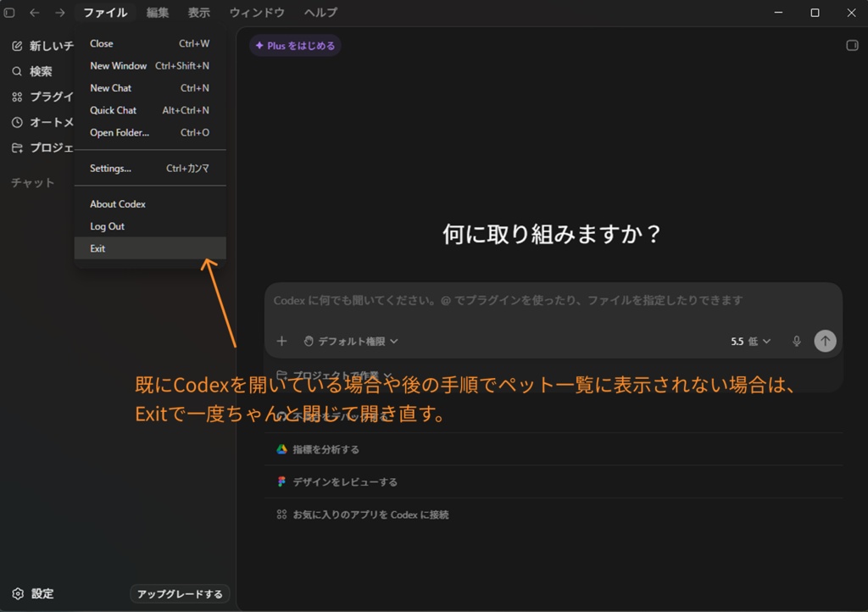Click the Figma icon beside デザインをレビューする
The image size is (868, 612).
281,482
